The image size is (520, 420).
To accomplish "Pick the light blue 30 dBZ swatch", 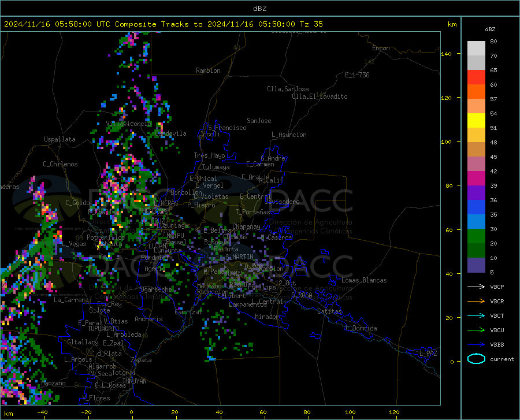I will pos(476,222).
